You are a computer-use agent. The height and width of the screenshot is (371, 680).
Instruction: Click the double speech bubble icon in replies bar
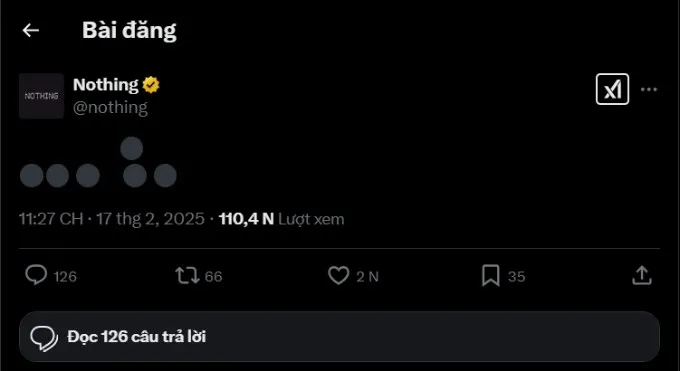[44, 338]
